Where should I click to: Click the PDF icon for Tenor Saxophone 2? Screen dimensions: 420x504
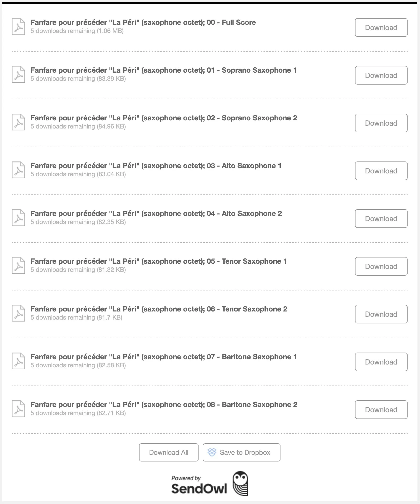point(18,313)
